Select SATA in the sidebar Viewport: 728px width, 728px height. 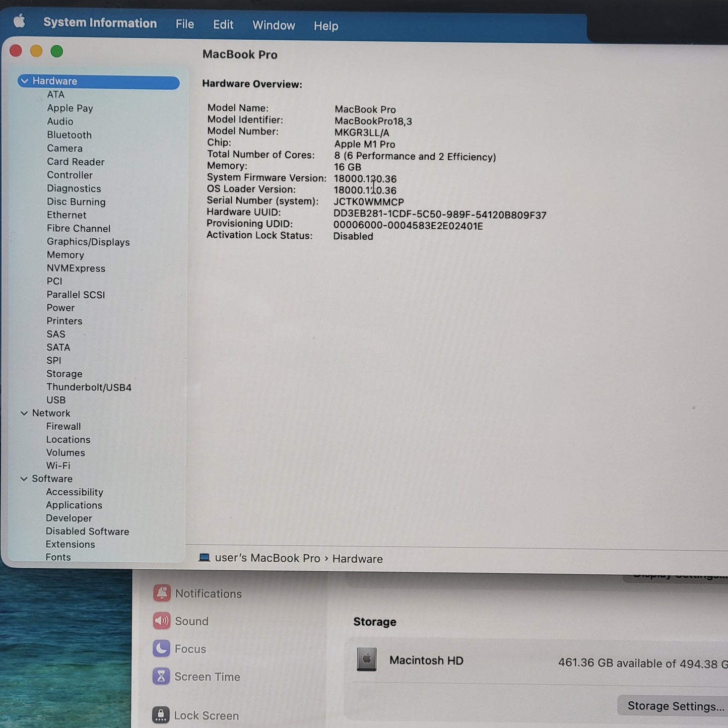tap(58, 347)
